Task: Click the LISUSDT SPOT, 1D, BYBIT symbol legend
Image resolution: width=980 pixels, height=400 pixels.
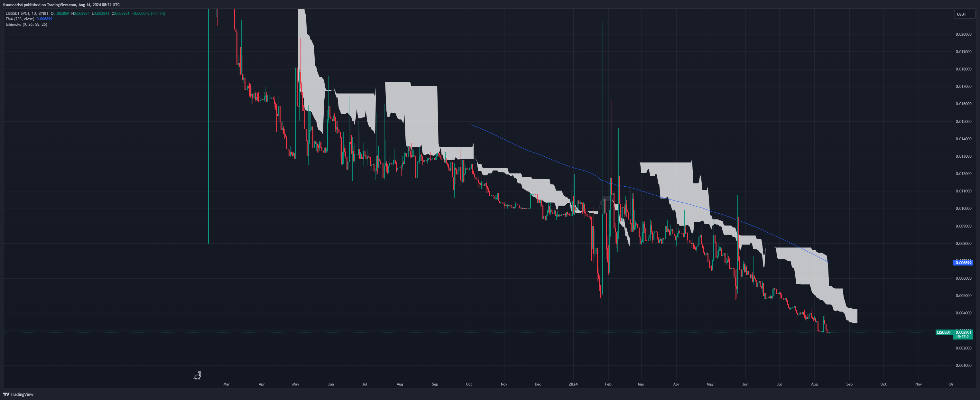Action: [27, 13]
